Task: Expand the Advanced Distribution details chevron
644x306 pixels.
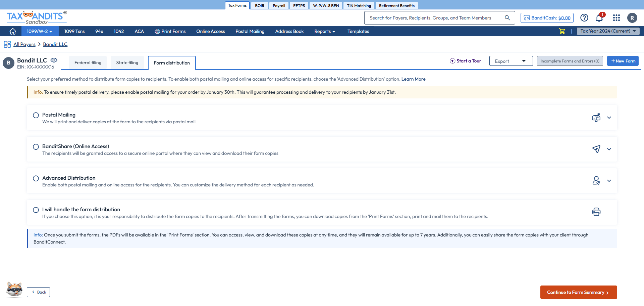Action: pos(609,181)
